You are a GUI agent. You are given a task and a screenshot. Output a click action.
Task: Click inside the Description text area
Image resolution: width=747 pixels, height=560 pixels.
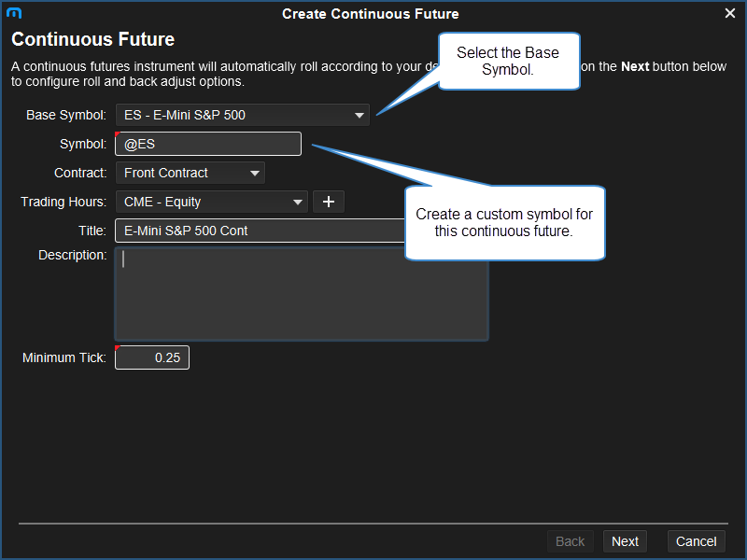(301, 293)
